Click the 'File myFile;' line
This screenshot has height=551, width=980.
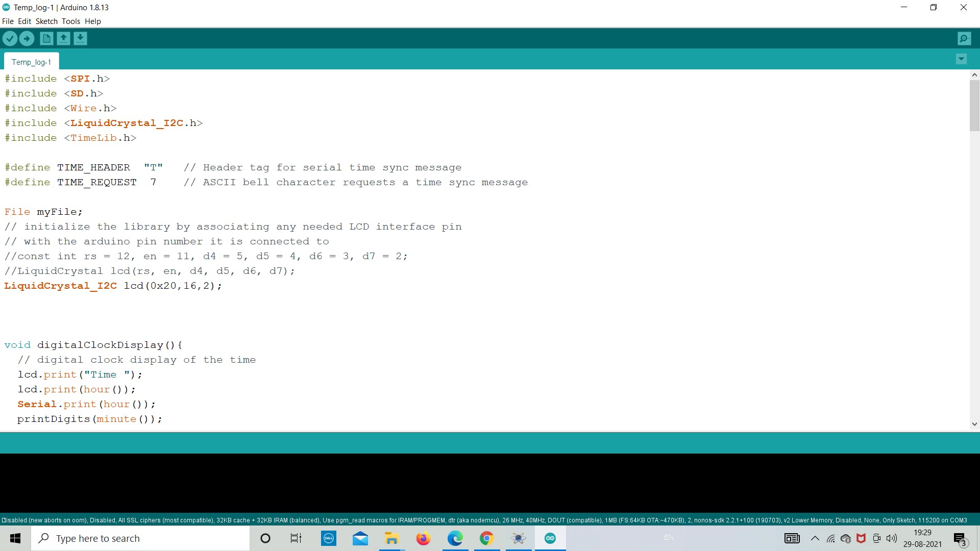43,212
